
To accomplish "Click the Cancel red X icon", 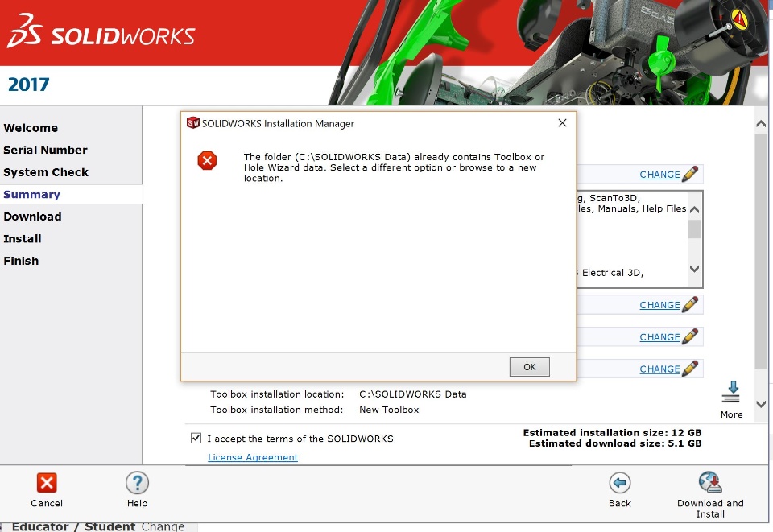I will pos(47,483).
